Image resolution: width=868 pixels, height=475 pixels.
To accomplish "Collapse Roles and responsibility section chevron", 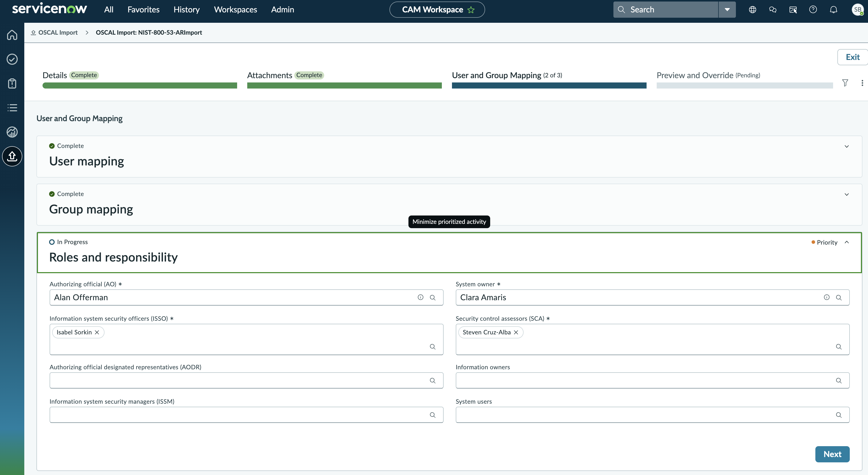I will 846,242.
